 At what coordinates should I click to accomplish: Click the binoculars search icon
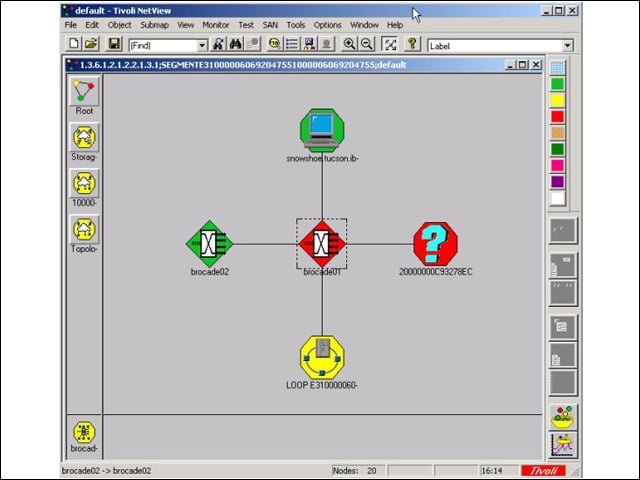[x=236, y=44]
